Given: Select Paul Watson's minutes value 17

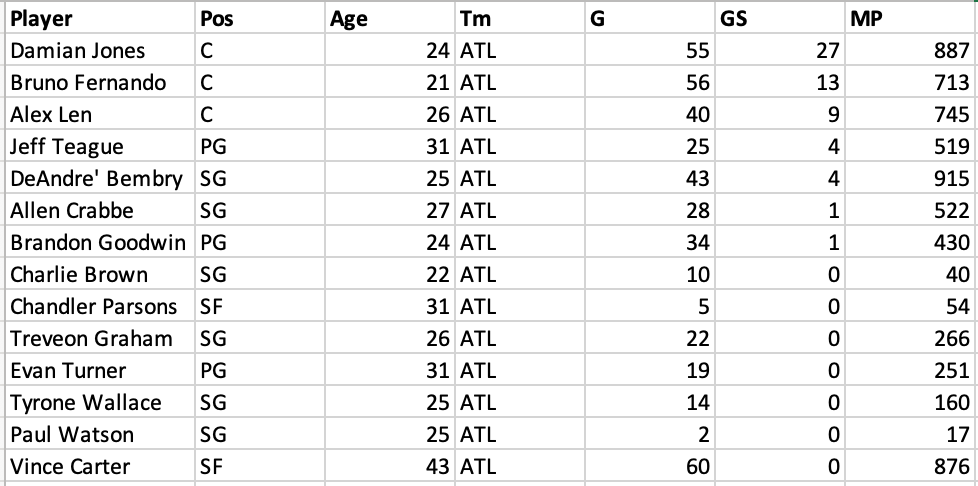Looking at the screenshot, I should pos(911,434).
